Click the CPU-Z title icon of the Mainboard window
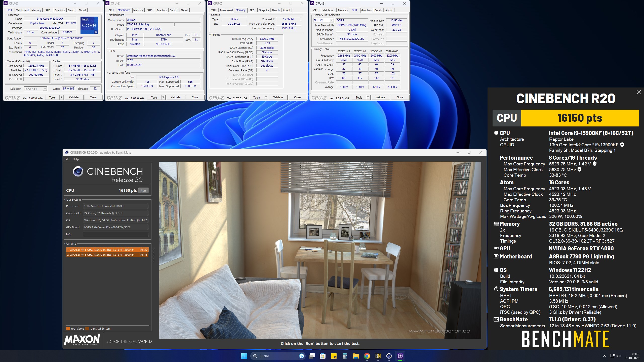This screenshot has height=362, width=644. [108, 3]
